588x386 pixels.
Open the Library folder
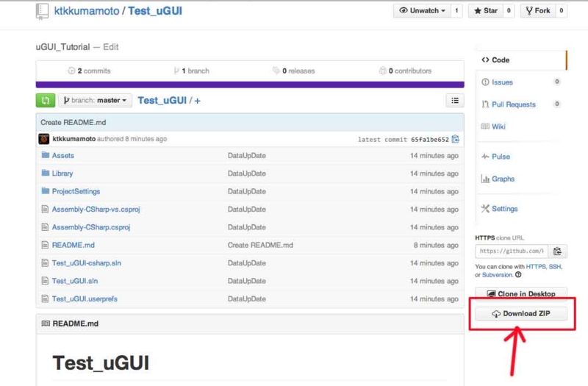[x=62, y=174]
